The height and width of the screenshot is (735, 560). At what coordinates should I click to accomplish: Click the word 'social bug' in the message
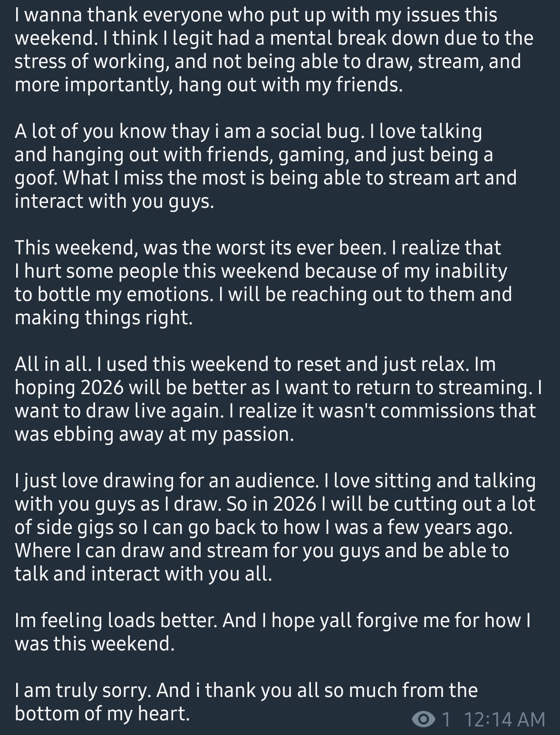pos(314,131)
